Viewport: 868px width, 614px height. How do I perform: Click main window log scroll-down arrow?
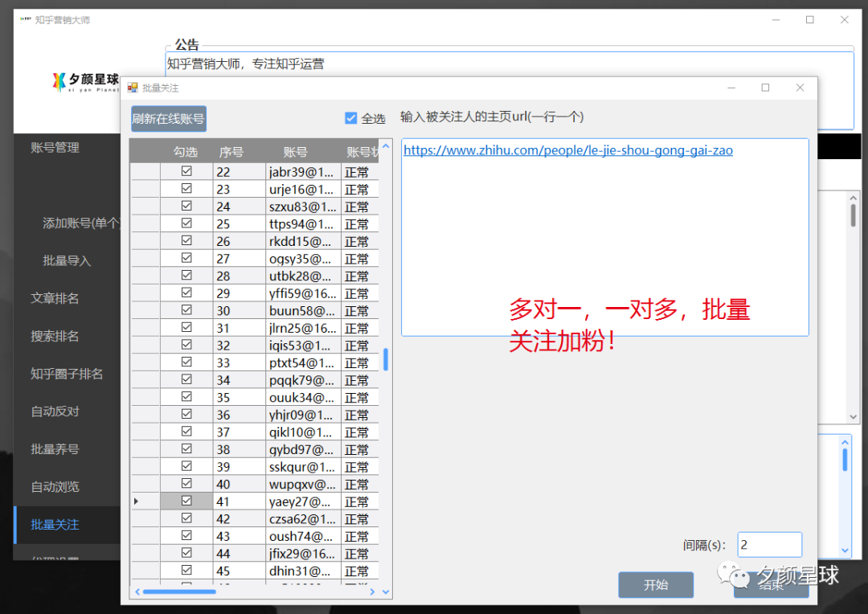tap(853, 417)
